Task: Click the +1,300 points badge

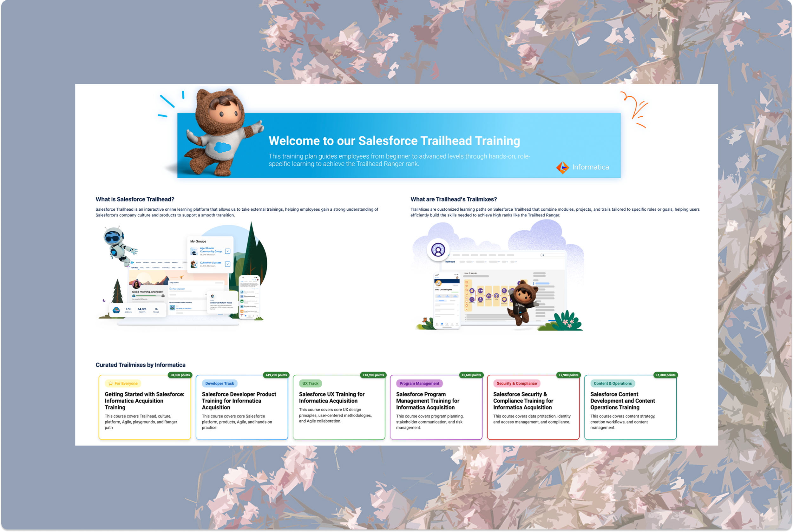Action: pyautogui.click(x=665, y=375)
